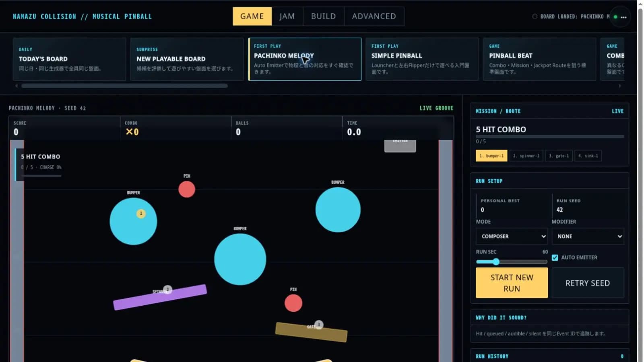Viewport: 644px width, 362px height.
Task: Select route step 4 sink-1 chip
Action: (x=588, y=156)
